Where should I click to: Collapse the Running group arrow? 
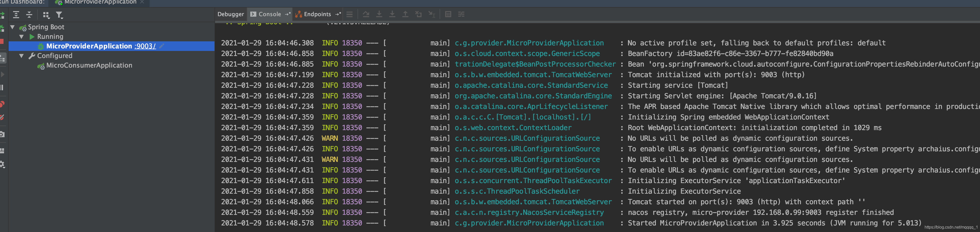point(22,37)
